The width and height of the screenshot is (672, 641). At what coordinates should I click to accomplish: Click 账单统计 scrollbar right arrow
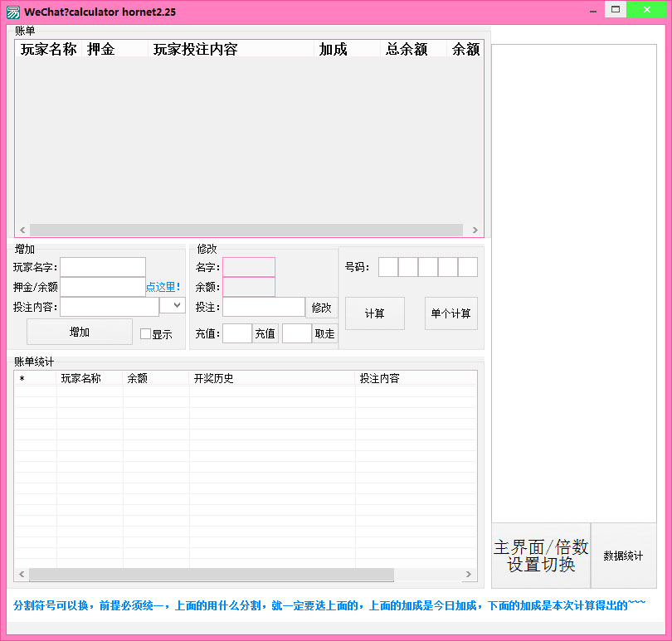click(x=469, y=574)
